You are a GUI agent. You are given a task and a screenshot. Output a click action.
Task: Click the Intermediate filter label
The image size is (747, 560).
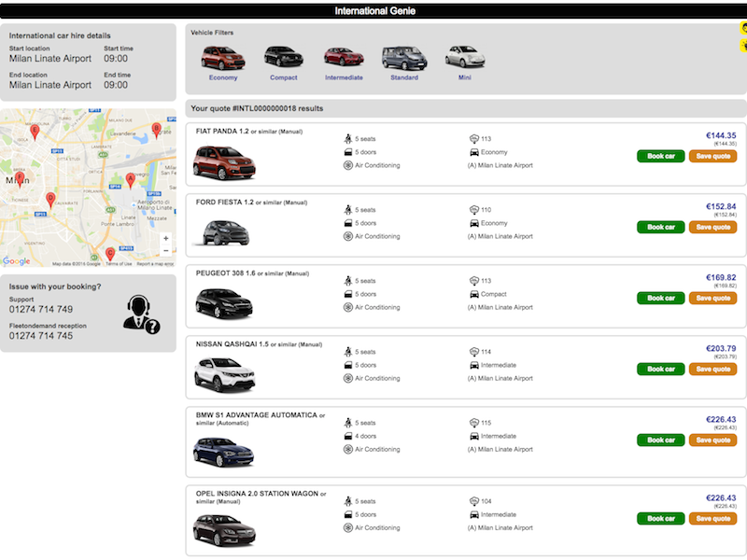coord(344,77)
